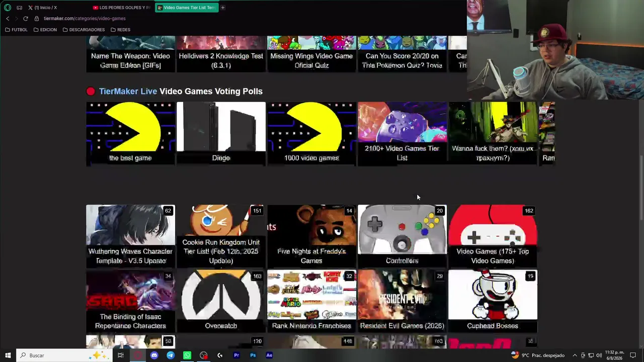Open the Diege voting poll
644x362 pixels.
tap(221, 133)
